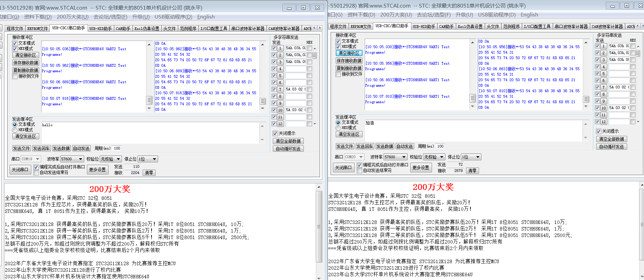This screenshot has width=644, height=280.
Task: Select HEX模式 radio beside the hello send box
Action: pyautogui.click(x=15, y=130)
